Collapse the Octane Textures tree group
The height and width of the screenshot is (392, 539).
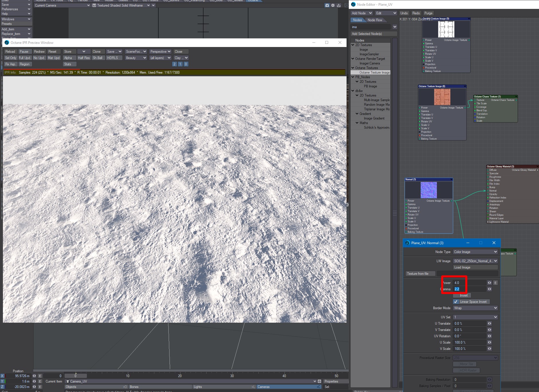[353, 68]
